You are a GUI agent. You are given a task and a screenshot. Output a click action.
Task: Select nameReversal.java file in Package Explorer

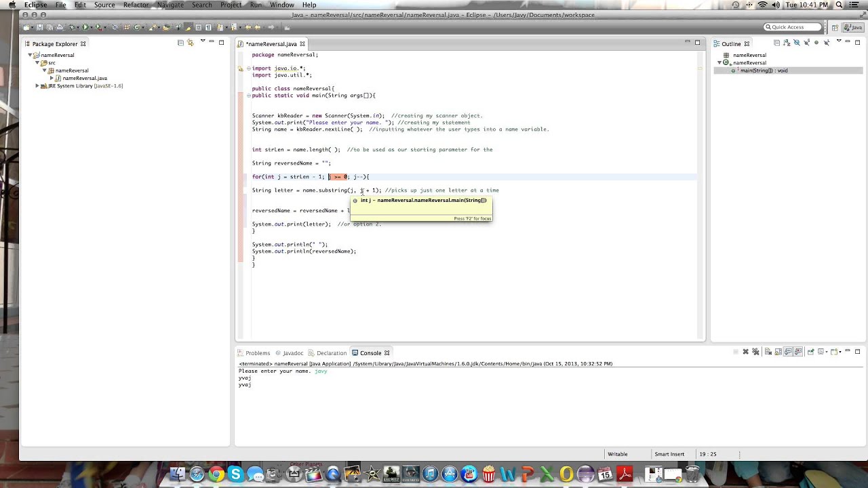point(85,78)
